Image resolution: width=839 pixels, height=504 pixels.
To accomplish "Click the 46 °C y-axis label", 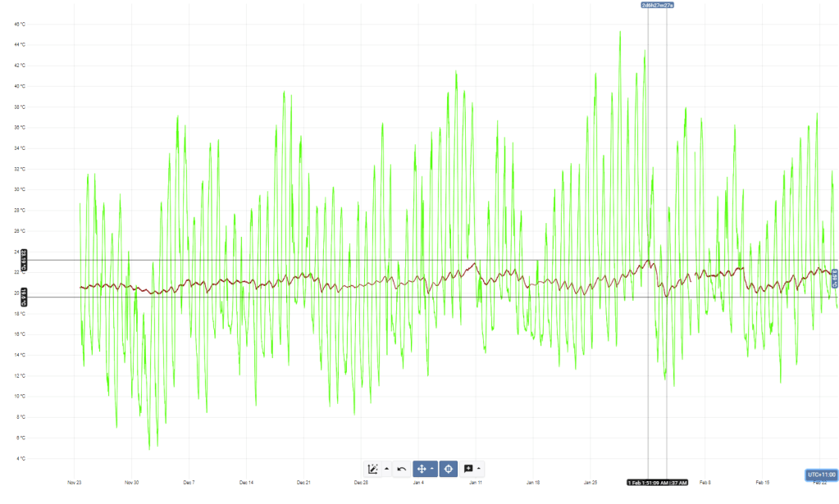I will [x=20, y=24].
